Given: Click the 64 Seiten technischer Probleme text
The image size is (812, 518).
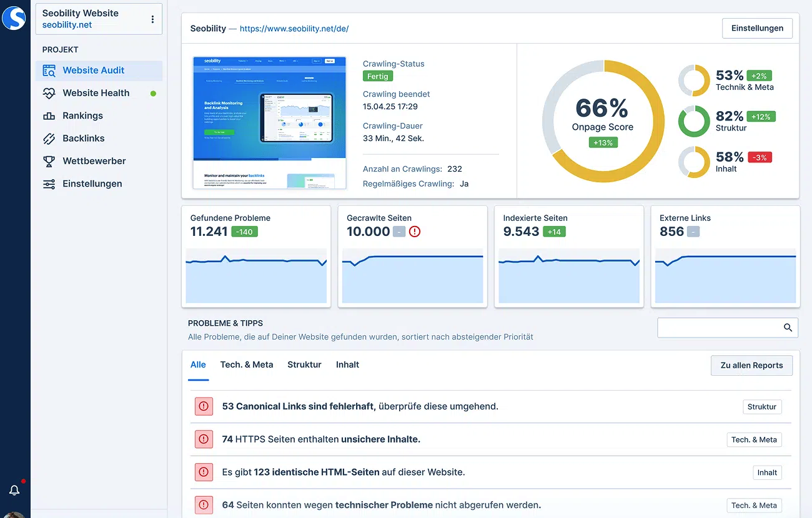Looking at the screenshot, I should coord(382,505).
